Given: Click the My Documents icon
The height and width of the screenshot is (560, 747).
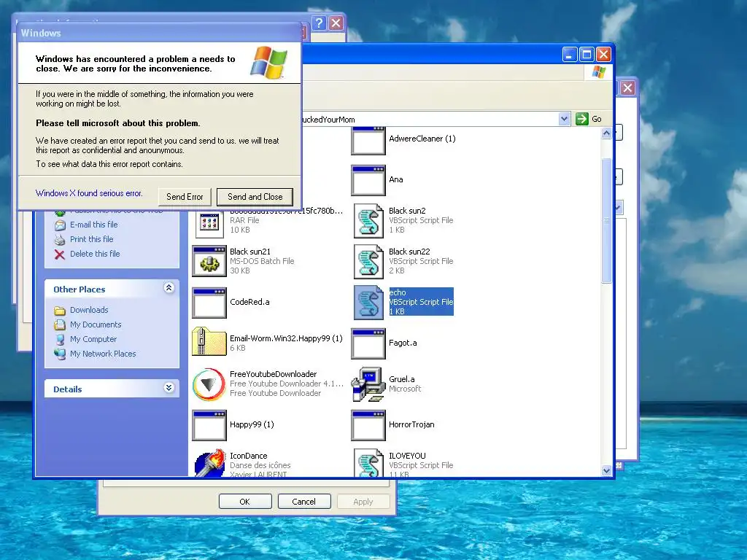Looking at the screenshot, I should coord(60,324).
